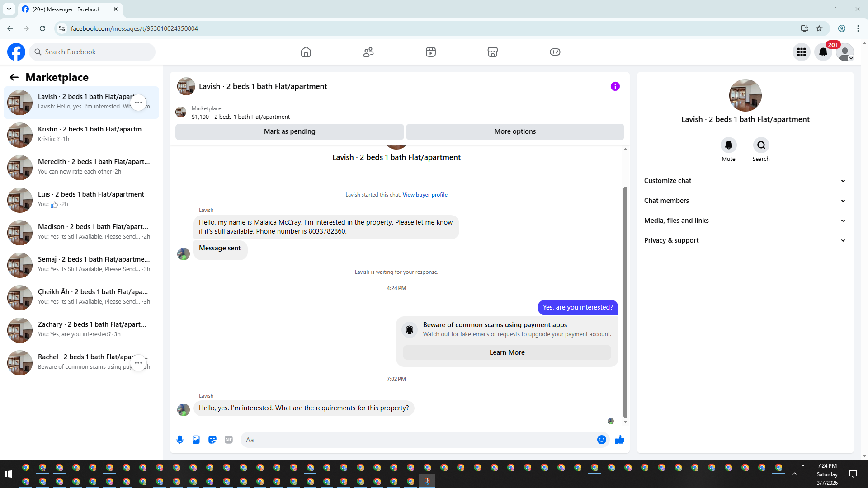Open the emoji picker in message box
Viewport: 868px width, 488px height.
602,440
